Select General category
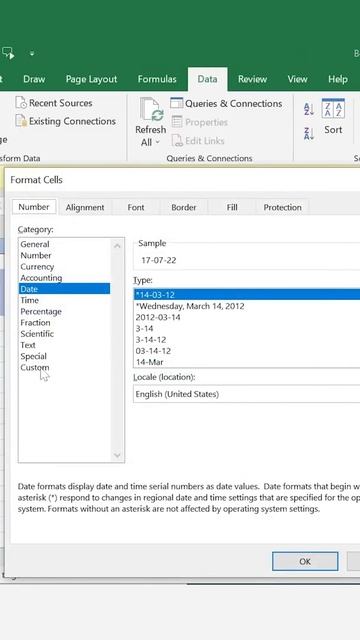 click(64, 244)
